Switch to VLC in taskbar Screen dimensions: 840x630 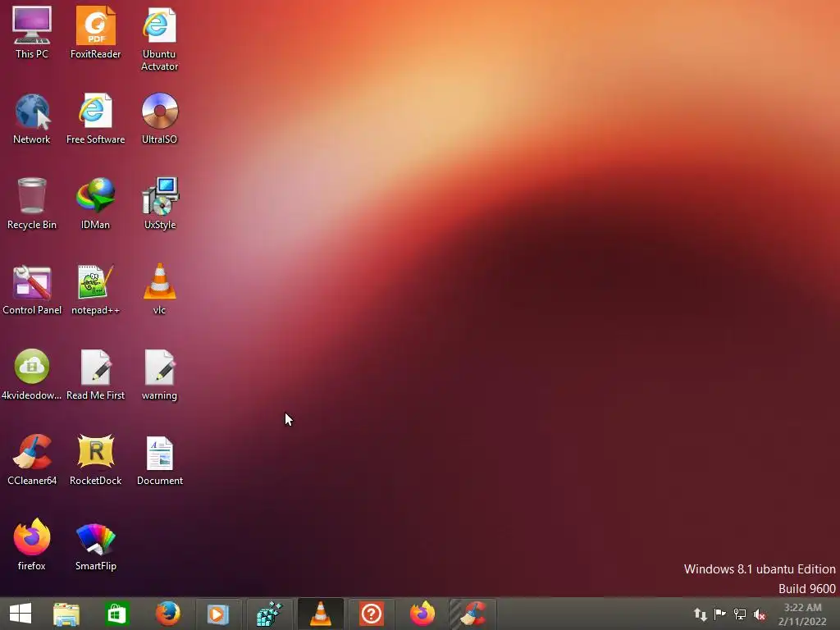[321, 614]
